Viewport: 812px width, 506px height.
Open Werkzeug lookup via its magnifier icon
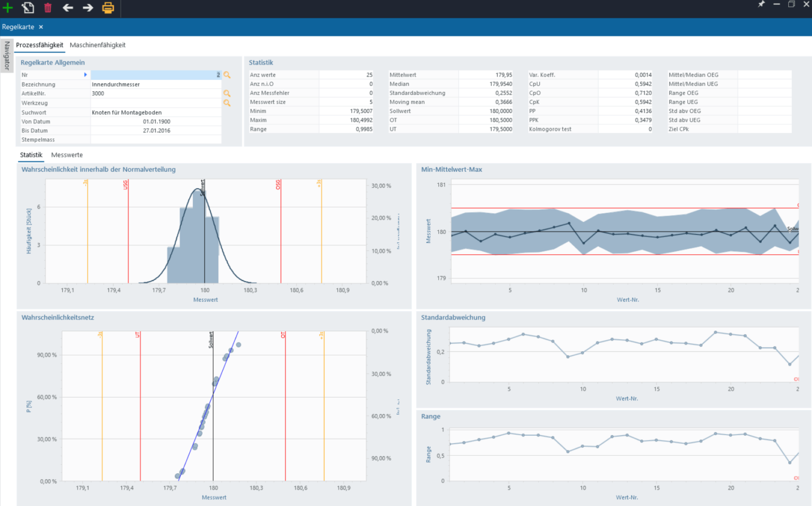[x=227, y=103]
